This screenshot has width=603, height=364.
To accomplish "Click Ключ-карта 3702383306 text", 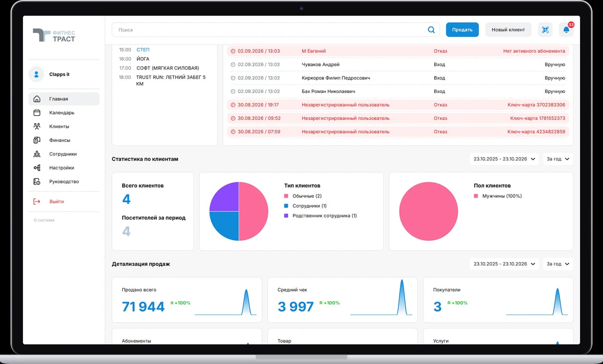I will coord(536,105).
